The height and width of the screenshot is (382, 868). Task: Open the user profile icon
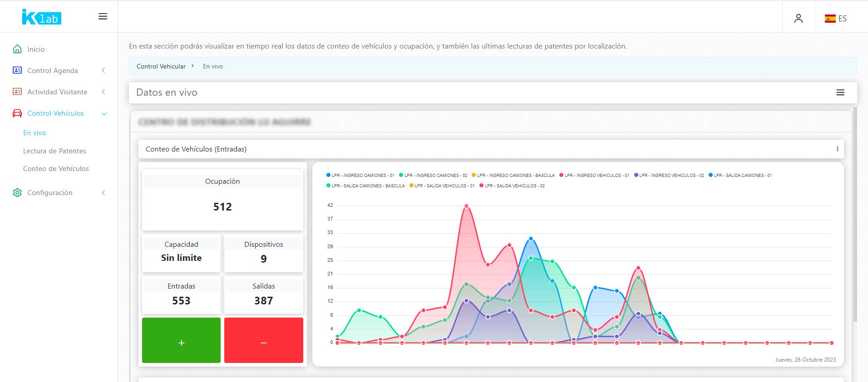click(798, 18)
